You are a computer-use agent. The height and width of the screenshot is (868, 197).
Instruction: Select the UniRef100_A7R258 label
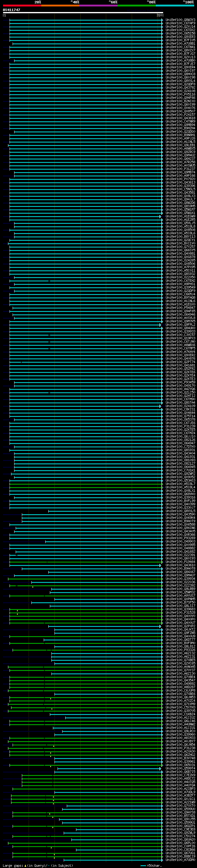(x=180, y=162)
